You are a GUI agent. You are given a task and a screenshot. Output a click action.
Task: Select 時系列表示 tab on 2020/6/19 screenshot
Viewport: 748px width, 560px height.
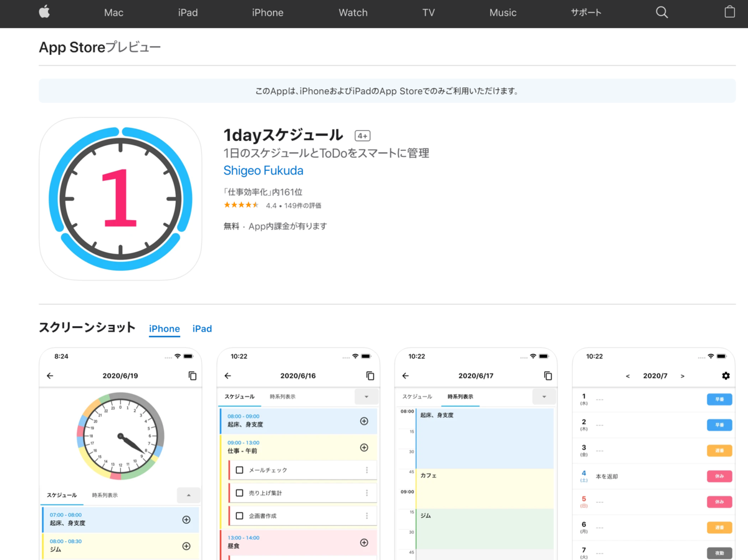[105, 495]
